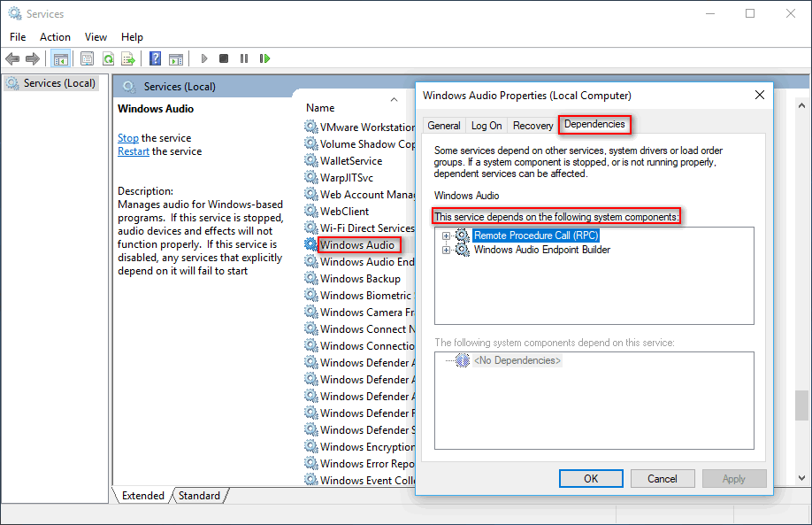
Task: Click the Back arrow in toolbar
Action: click(12, 59)
